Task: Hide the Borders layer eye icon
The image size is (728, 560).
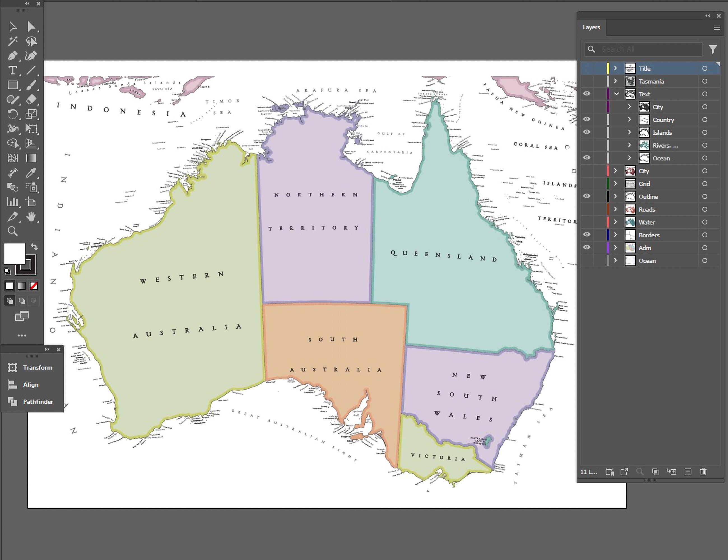Action: (x=587, y=235)
